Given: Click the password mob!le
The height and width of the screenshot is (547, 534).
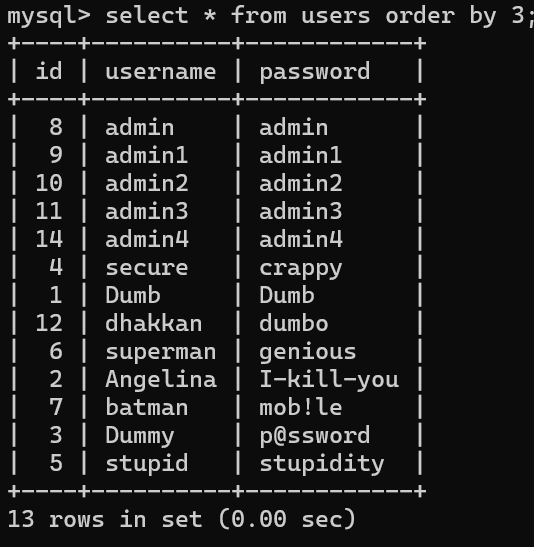Looking at the screenshot, I should (301, 407).
